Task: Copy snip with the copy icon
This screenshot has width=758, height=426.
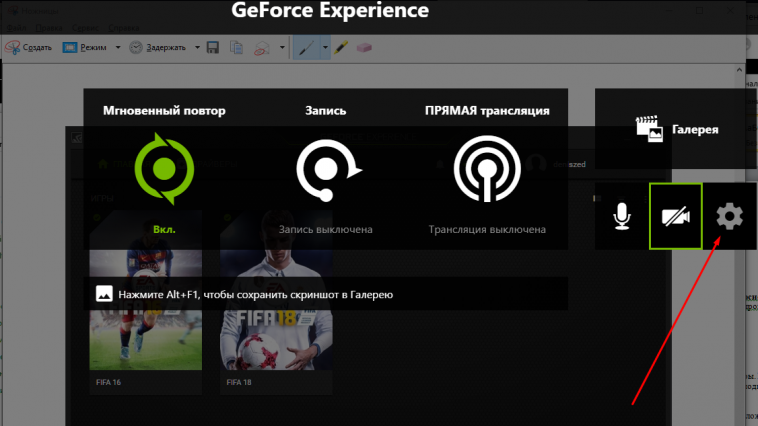Action: (236, 47)
